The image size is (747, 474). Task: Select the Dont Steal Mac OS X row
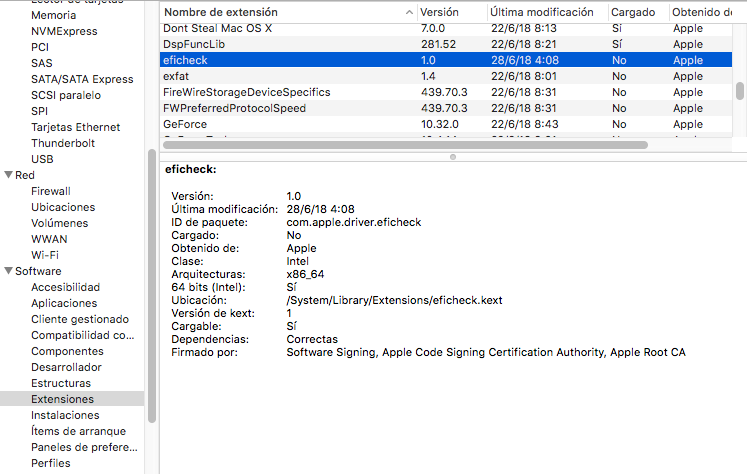(x=446, y=28)
